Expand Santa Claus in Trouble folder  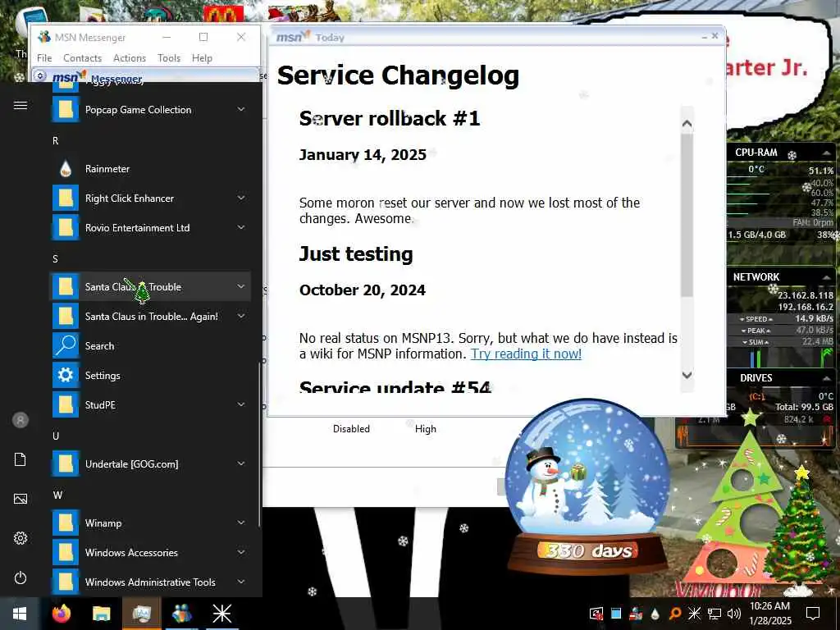pyautogui.click(x=241, y=286)
